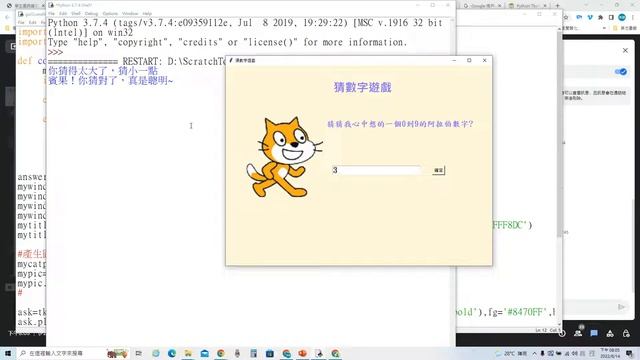Maximize the guessing game window
The width and height of the screenshot is (640, 360).
tap(469, 60)
